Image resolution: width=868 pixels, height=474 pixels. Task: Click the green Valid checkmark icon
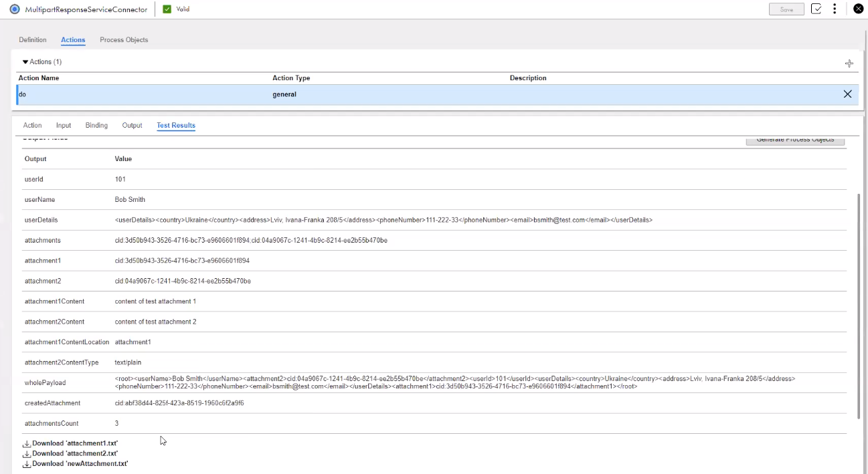[167, 9]
